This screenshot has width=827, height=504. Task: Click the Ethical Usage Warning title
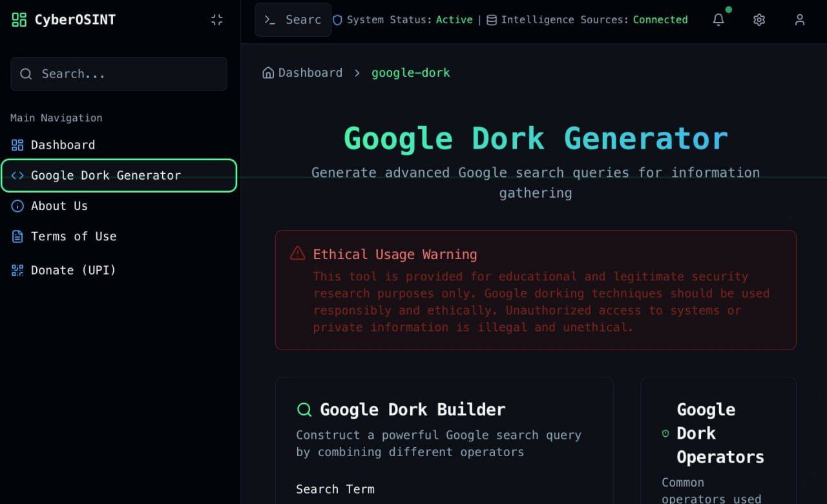(395, 254)
